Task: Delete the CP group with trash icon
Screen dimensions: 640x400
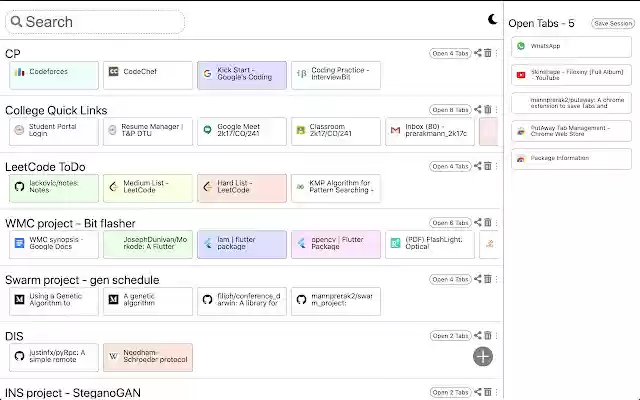Action: [488, 53]
